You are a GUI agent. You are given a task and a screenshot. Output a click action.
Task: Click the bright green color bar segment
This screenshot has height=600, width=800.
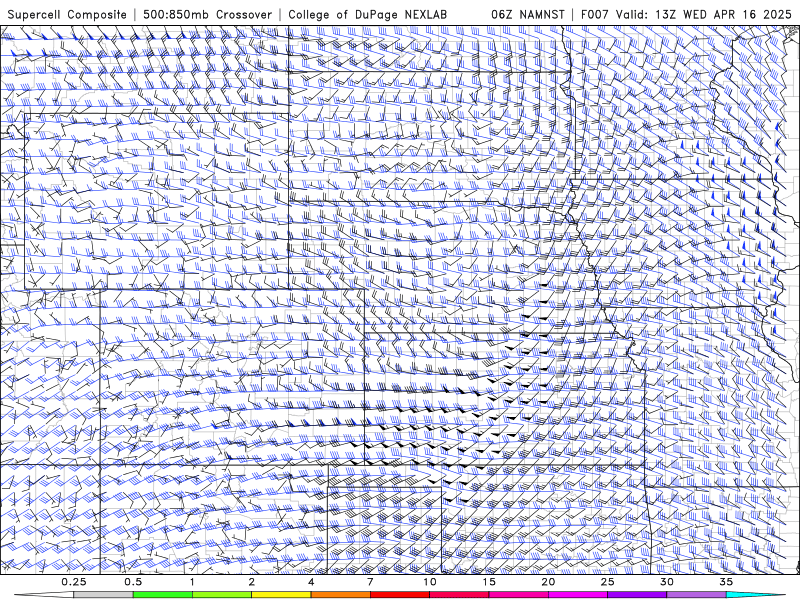[x=162, y=595]
